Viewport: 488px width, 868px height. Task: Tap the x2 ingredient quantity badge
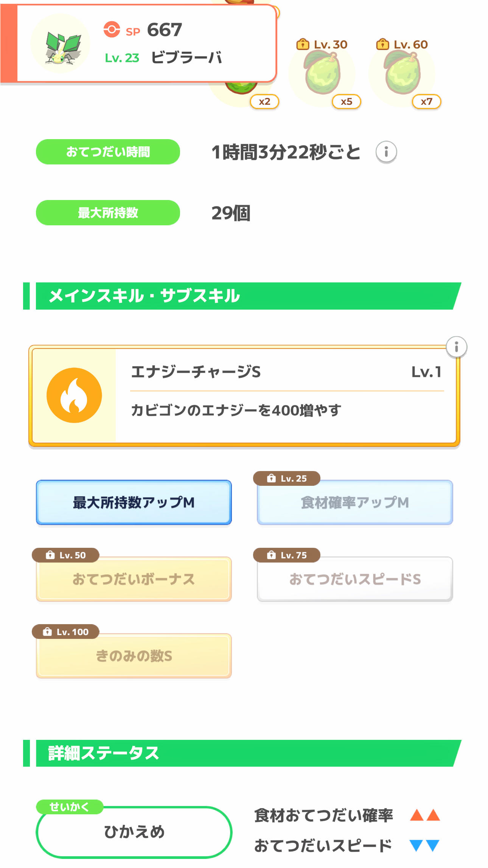[264, 101]
